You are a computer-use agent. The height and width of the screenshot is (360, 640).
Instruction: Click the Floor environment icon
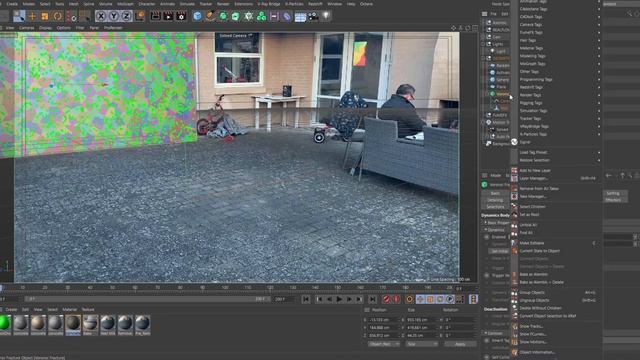pyautogui.click(x=300, y=16)
